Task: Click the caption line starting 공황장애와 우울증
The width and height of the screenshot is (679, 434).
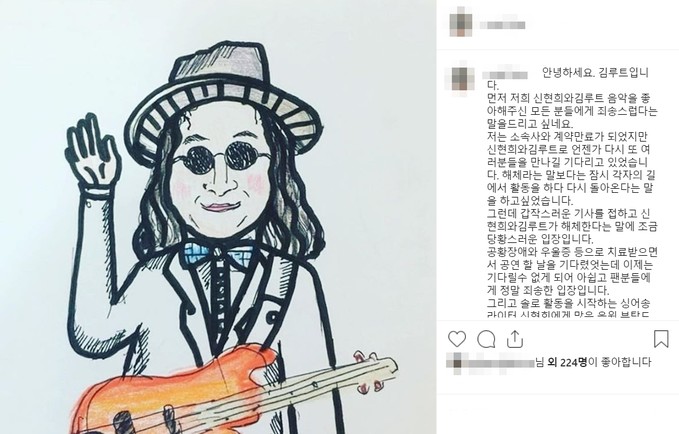Action: click(572, 252)
